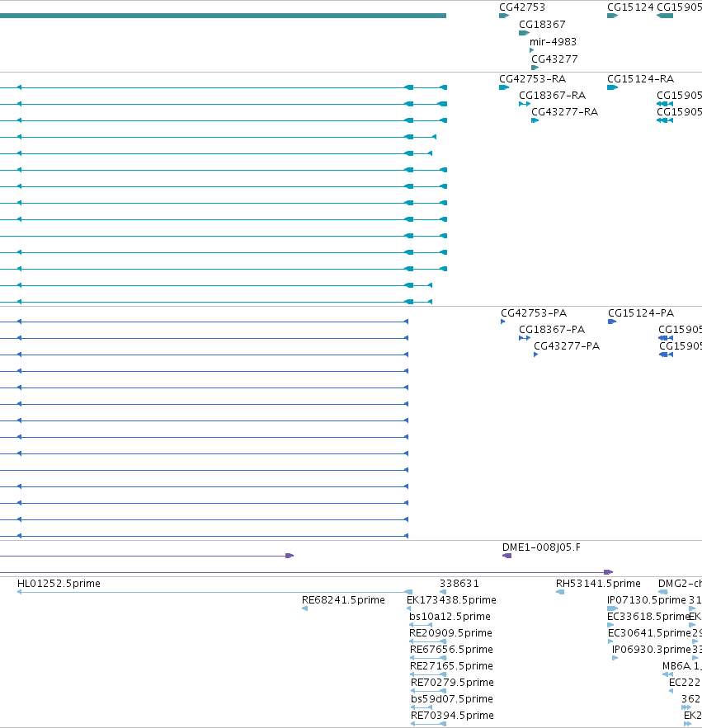
Task: Click the bs59d07.5prime EST label
Action: coord(451,699)
